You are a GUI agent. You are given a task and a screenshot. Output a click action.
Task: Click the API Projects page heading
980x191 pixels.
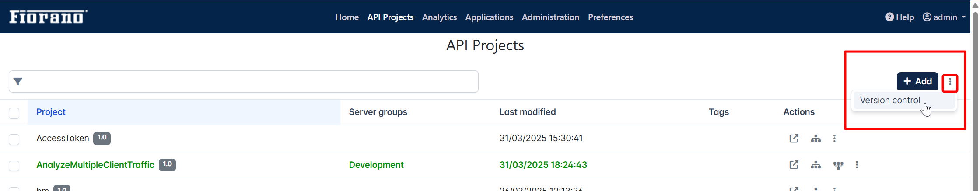[x=485, y=45]
